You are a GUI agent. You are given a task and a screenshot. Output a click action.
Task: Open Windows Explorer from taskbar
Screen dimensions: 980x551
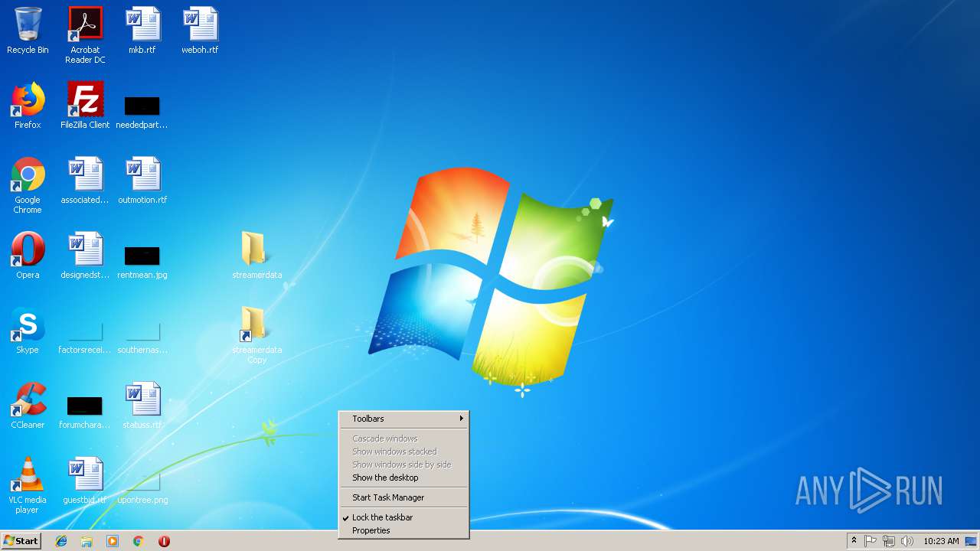coord(87,541)
